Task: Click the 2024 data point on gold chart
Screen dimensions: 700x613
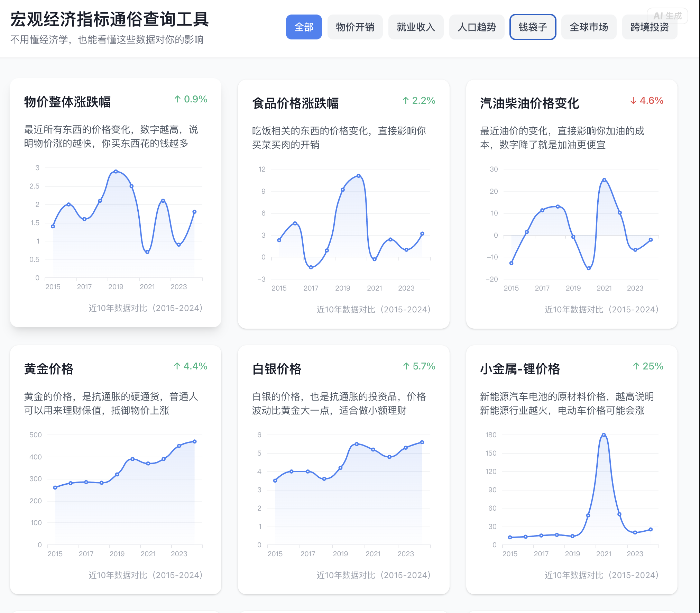Action: [x=194, y=442]
